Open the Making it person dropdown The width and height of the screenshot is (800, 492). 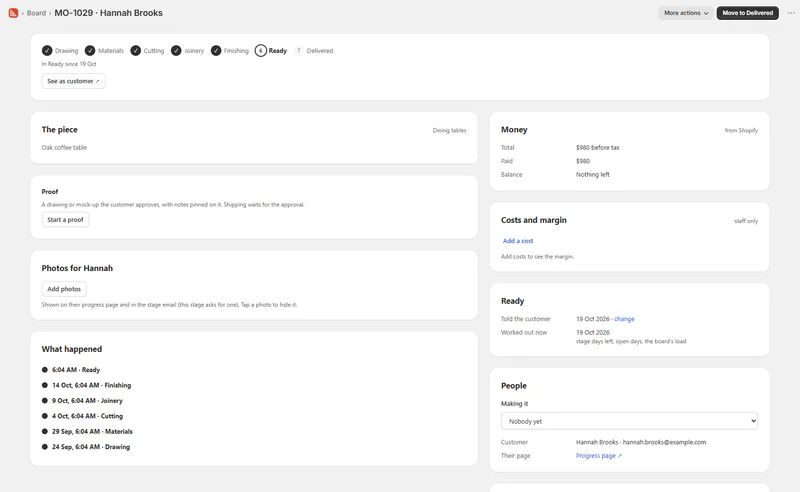tap(629, 421)
